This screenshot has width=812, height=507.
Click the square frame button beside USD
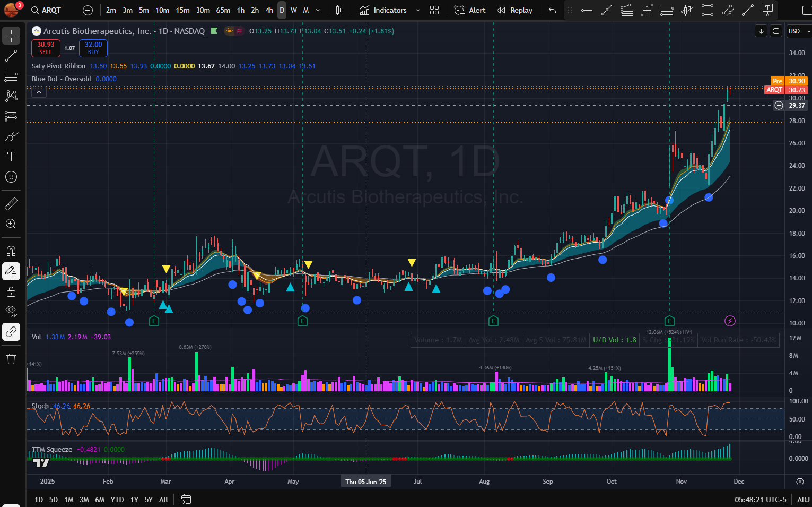(x=776, y=31)
